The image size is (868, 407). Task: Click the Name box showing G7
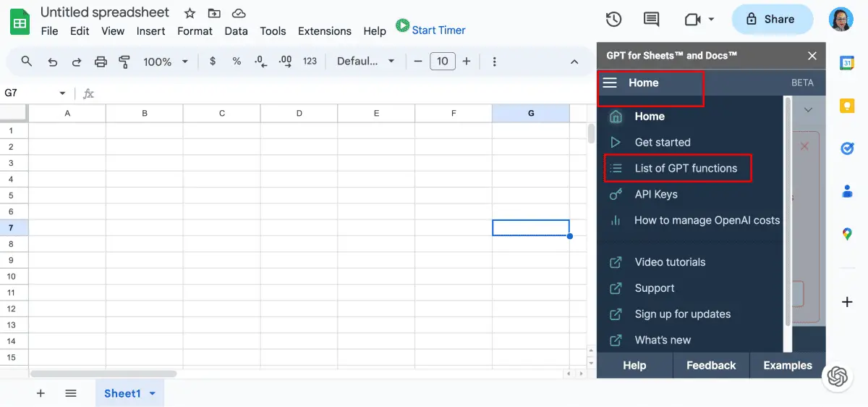tap(29, 93)
